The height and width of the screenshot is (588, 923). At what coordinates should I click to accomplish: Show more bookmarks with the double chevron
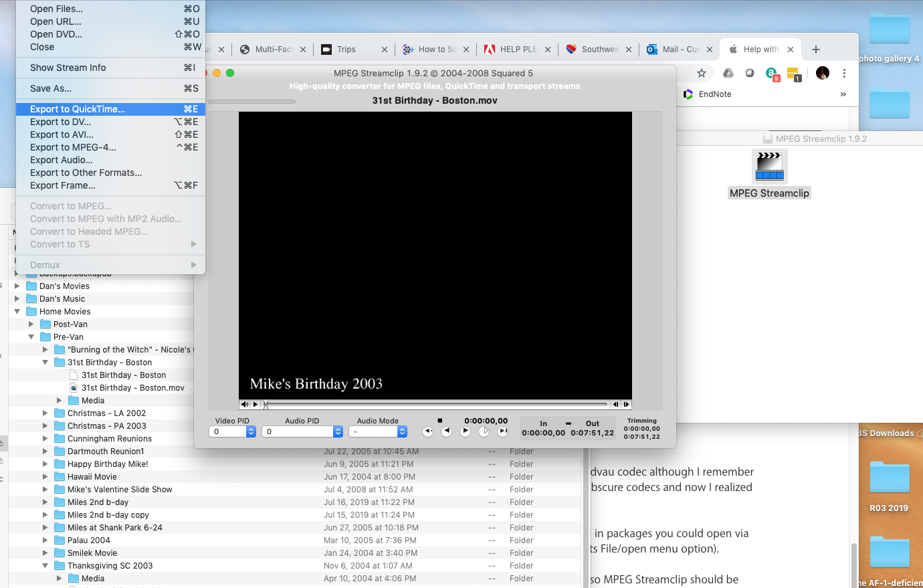pyautogui.click(x=843, y=94)
